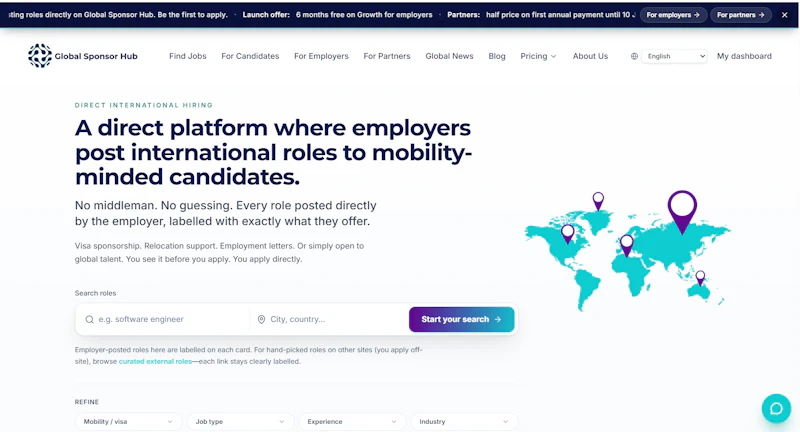Open For Employers in navigation
The width and height of the screenshot is (800, 432).
pyautogui.click(x=321, y=56)
